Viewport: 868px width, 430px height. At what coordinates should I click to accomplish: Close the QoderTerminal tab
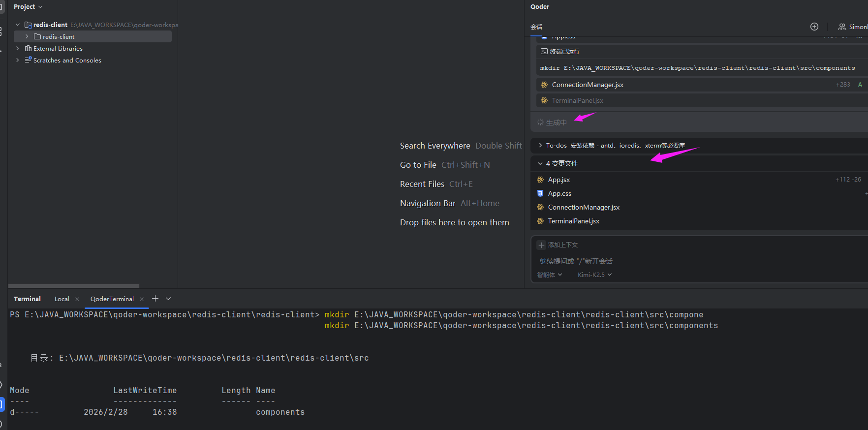142,299
